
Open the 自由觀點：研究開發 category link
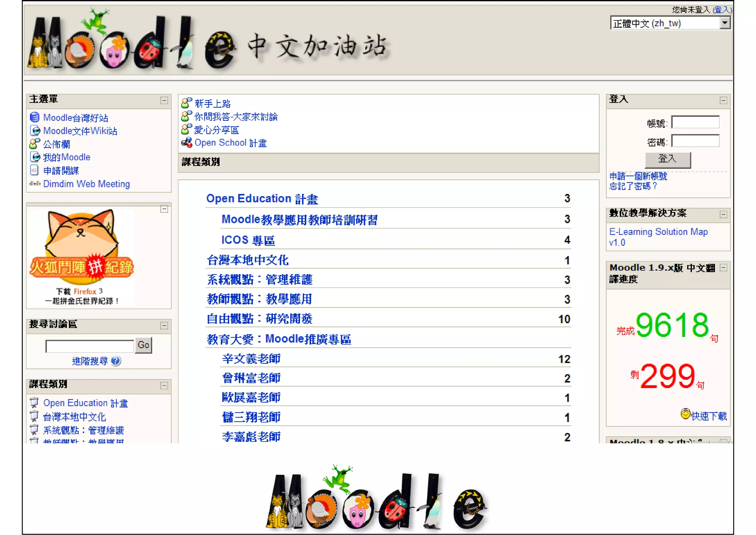260,318
